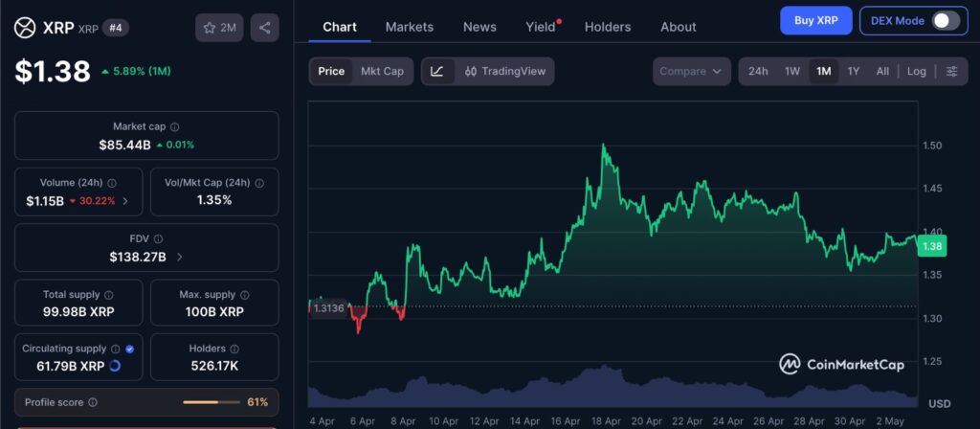Click the 61.79B XRP circulating value

point(71,366)
